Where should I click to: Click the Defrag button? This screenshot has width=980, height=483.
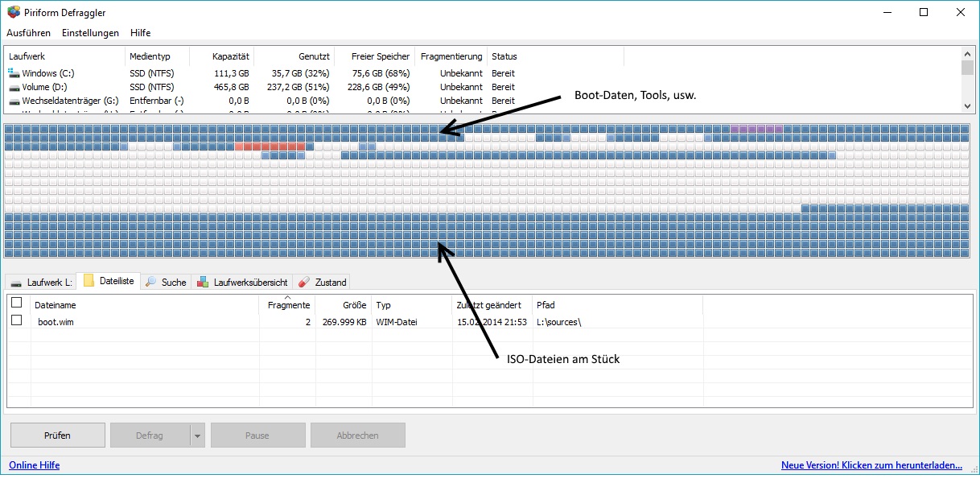click(150, 436)
